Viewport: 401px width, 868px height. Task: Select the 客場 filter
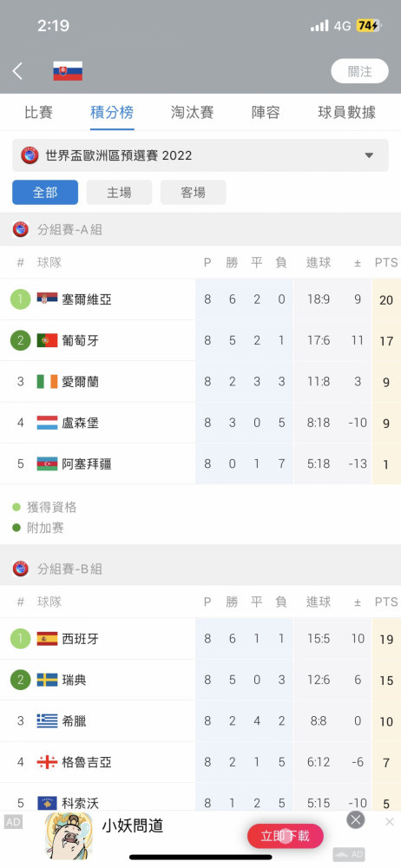pos(194,192)
